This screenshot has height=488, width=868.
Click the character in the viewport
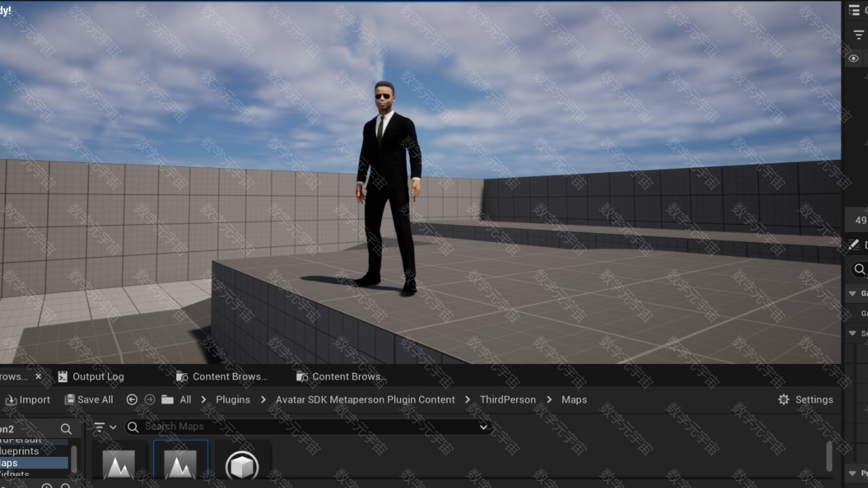coord(388,188)
